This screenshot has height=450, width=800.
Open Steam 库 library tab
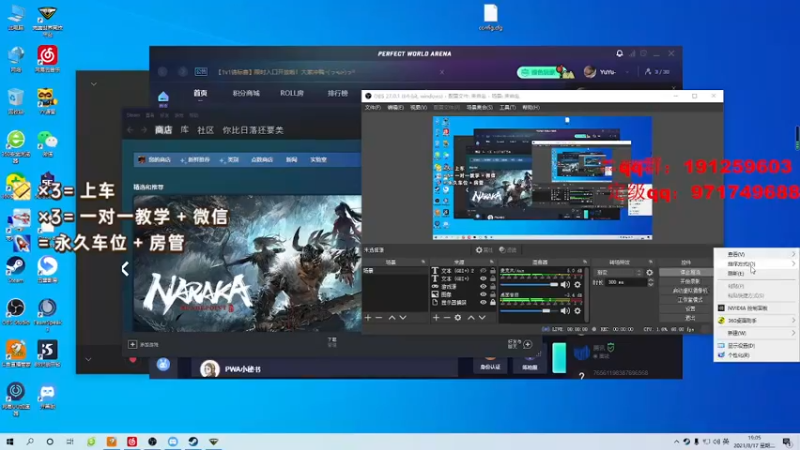click(185, 130)
